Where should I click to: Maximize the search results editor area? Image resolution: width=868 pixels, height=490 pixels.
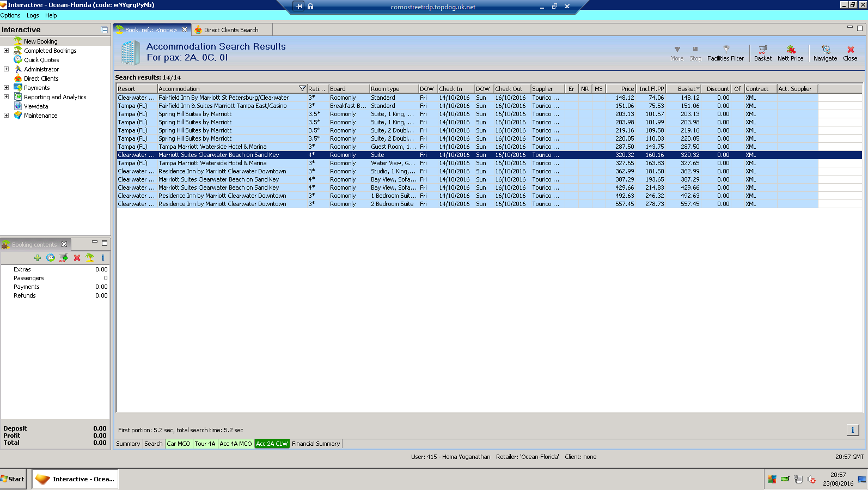pos(860,28)
